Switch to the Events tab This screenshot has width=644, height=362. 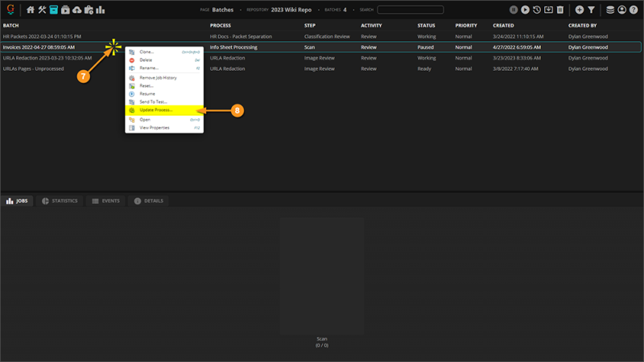click(x=106, y=200)
